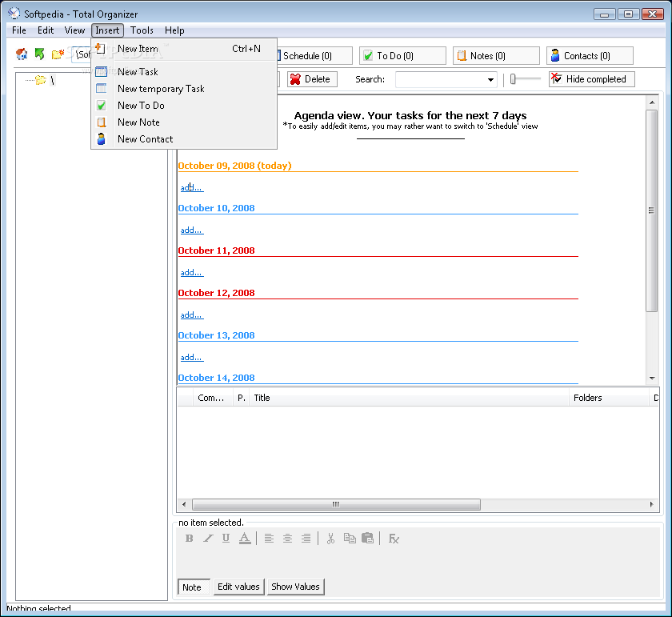Open the Tools menu

[142, 30]
